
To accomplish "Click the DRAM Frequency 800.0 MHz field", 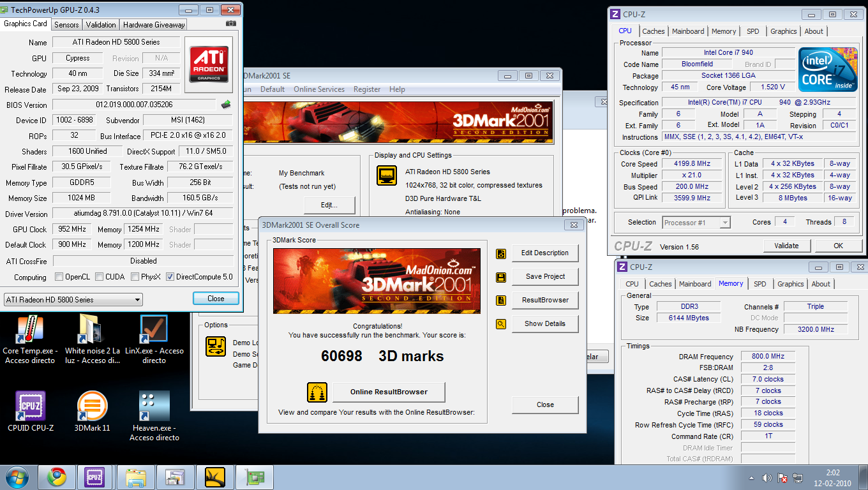I will pos(768,357).
